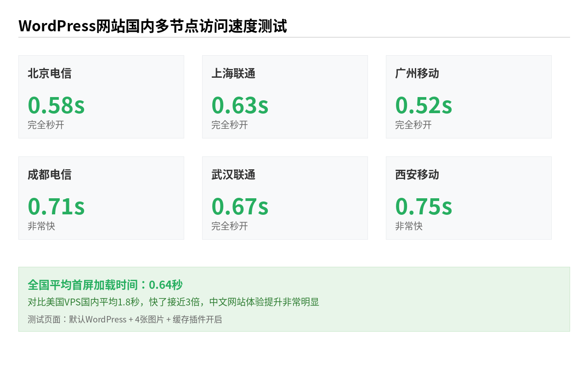588x368 pixels.
Task: Click 完全秒开 under 武汉联通 card
Action: coord(230,226)
